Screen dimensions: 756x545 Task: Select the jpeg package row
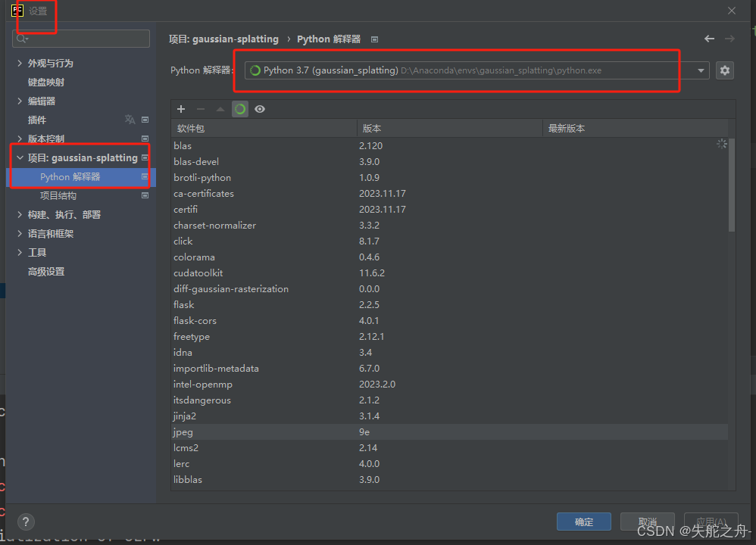click(449, 431)
